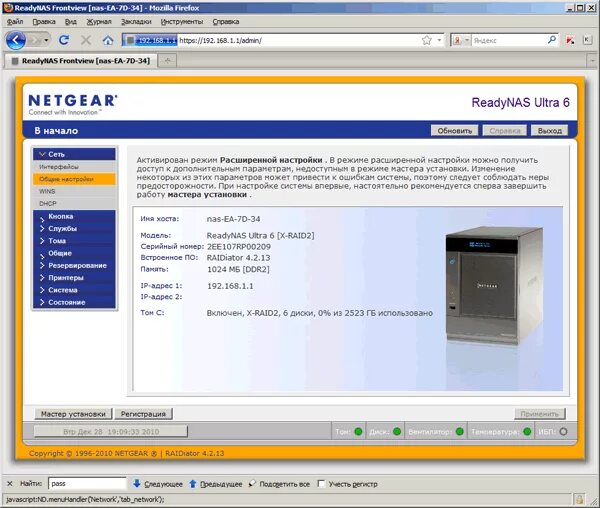This screenshot has height=508, width=600.
Task: Open the Закладки menu
Action: (136, 22)
